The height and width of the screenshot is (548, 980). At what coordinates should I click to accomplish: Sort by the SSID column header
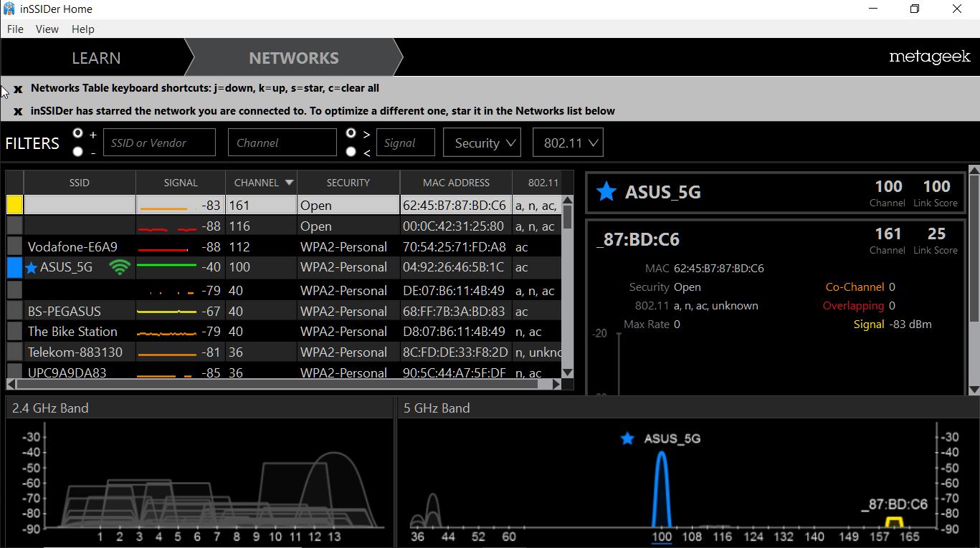[80, 183]
